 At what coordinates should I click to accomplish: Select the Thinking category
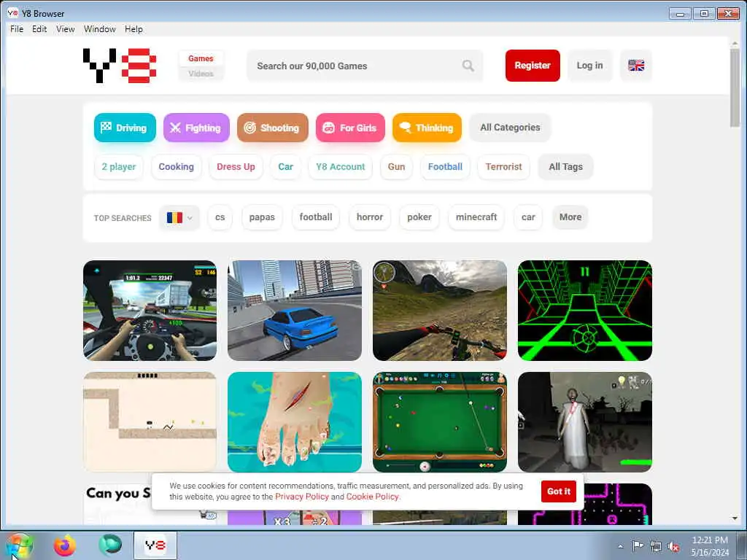coord(427,128)
